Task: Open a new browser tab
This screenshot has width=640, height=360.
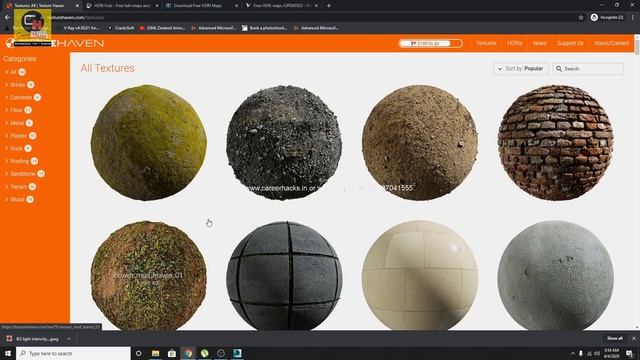Action: point(329,6)
